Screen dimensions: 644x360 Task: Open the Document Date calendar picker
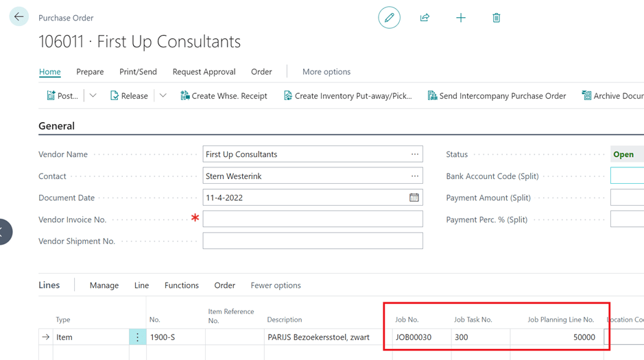click(414, 197)
